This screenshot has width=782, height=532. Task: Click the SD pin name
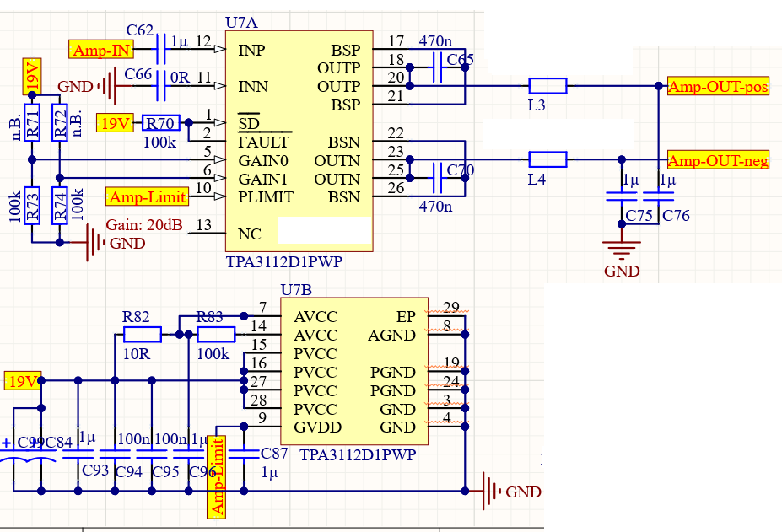click(x=249, y=123)
